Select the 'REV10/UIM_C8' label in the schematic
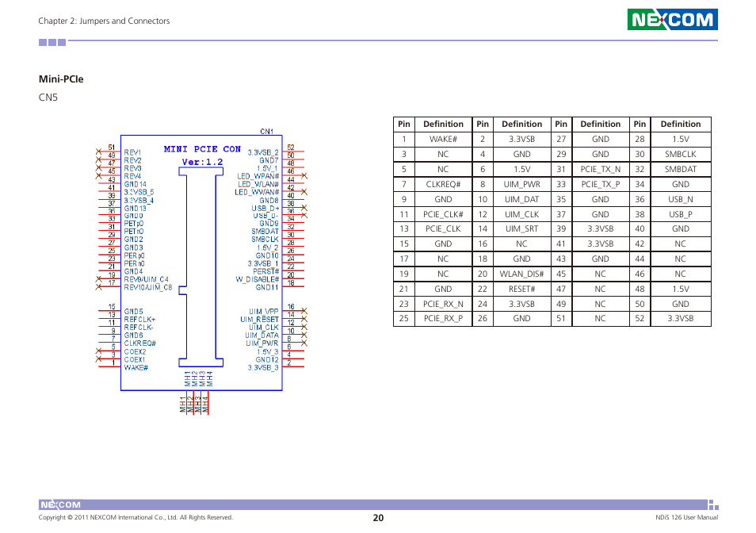The height and width of the screenshot is (533, 756). pyautogui.click(x=148, y=287)
